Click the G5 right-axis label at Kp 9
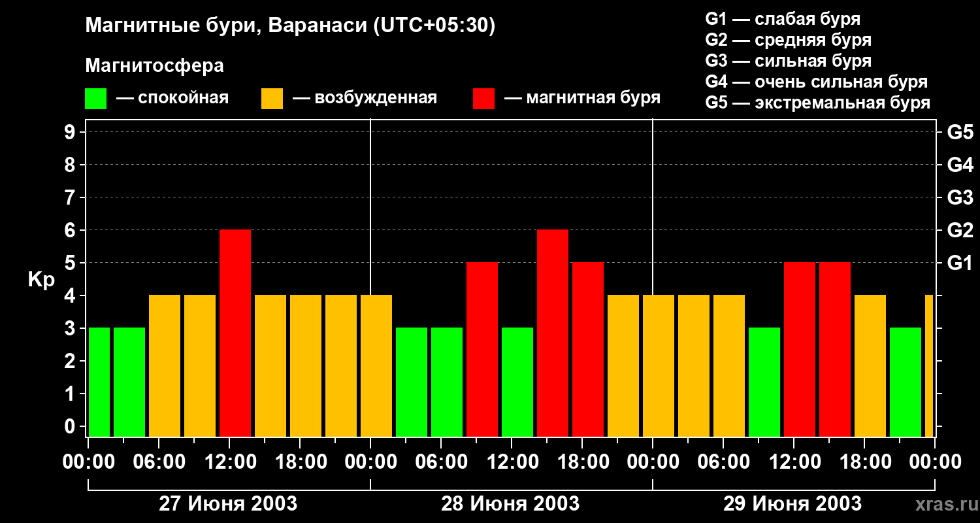Screen dimensions: 980x523 tap(960, 132)
